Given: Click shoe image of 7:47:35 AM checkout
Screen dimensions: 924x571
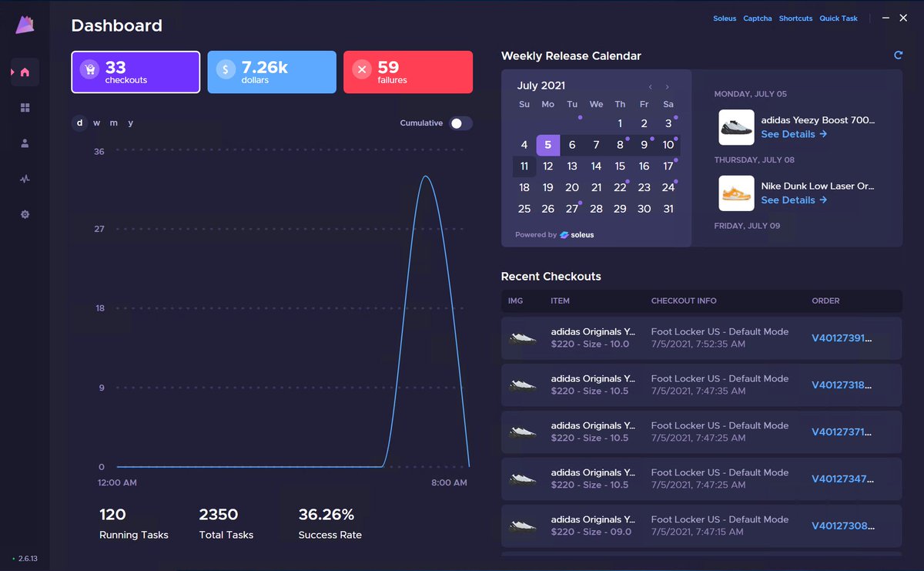Looking at the screenshot, I should coord(524,385).
